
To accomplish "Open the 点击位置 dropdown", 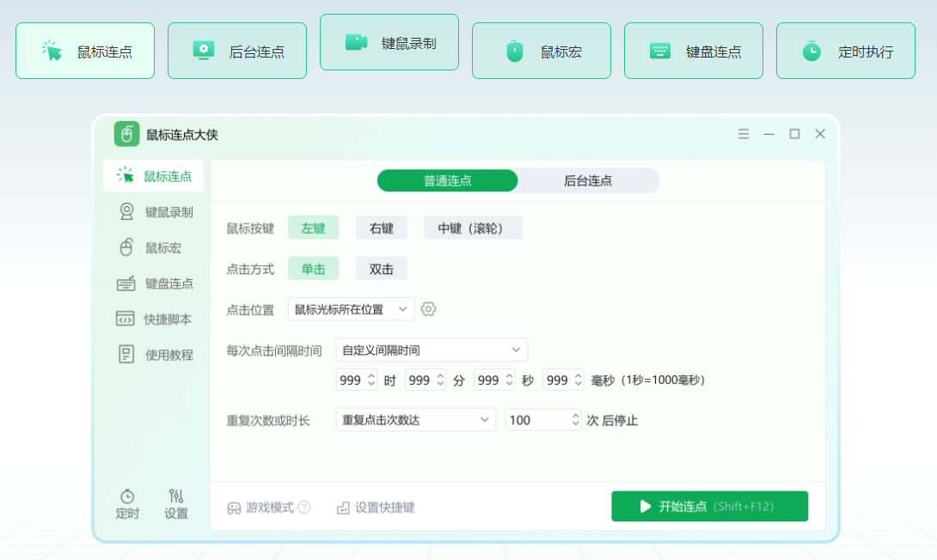I will pyautogui.click(x=351, y=308).
